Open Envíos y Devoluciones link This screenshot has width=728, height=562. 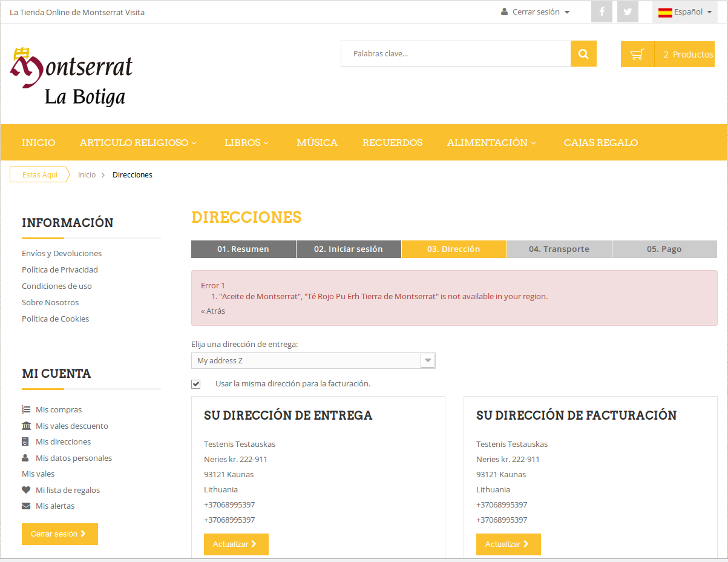pyautogui.click(x=62, y=253)
